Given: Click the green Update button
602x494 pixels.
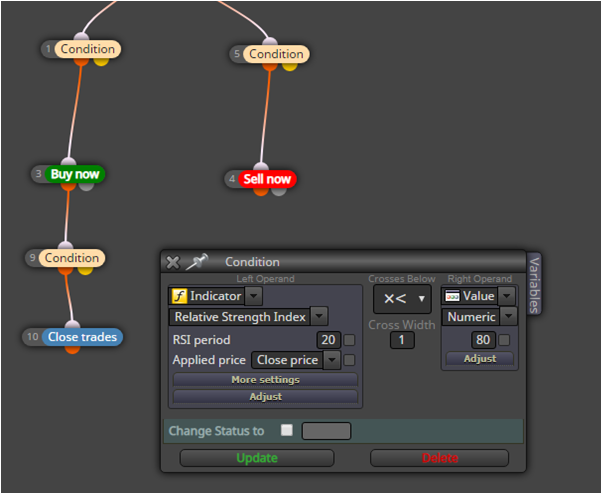Looking at the screenshot, I should 257,458.
